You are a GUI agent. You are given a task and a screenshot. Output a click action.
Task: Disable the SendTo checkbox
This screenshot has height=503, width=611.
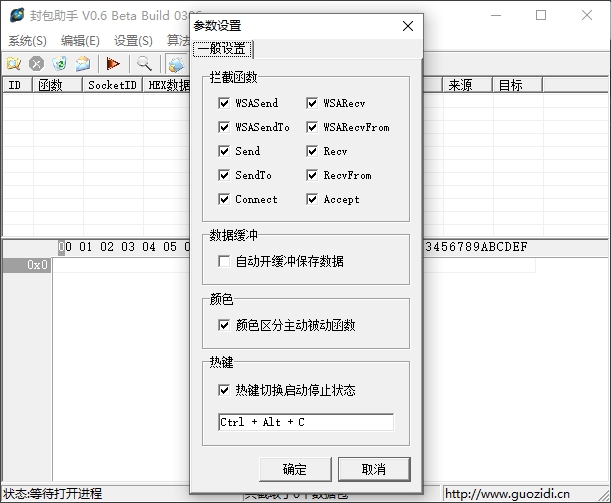(224, 175)
